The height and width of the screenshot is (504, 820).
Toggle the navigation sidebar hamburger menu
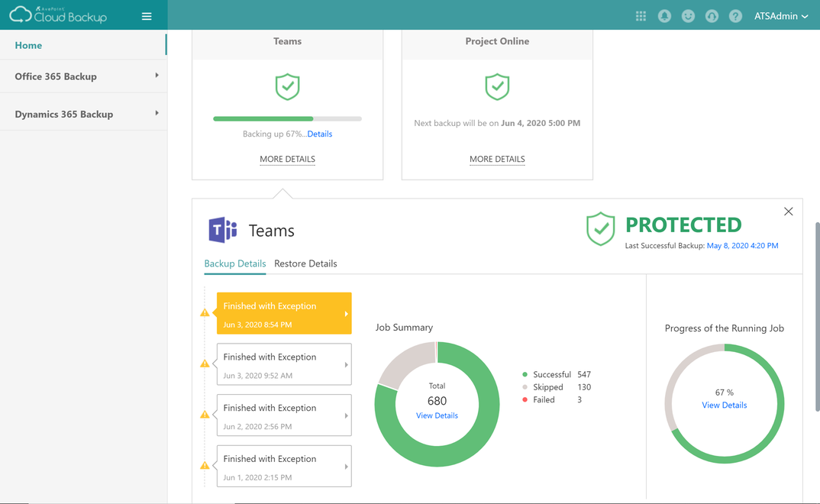tap(147, 15)
